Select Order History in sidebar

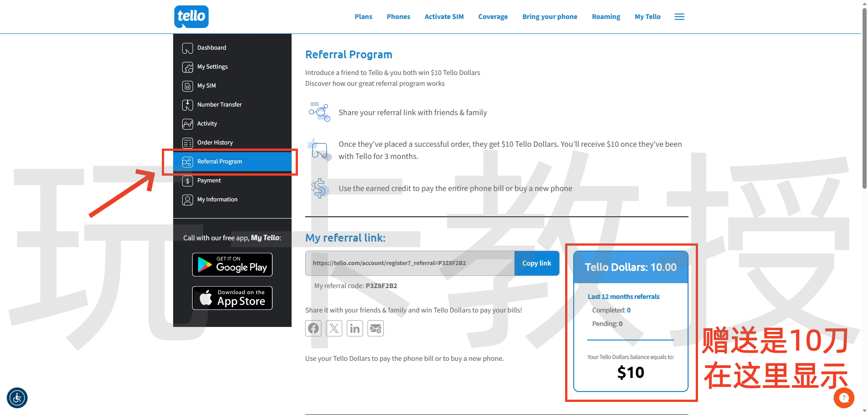pos(215,143)
